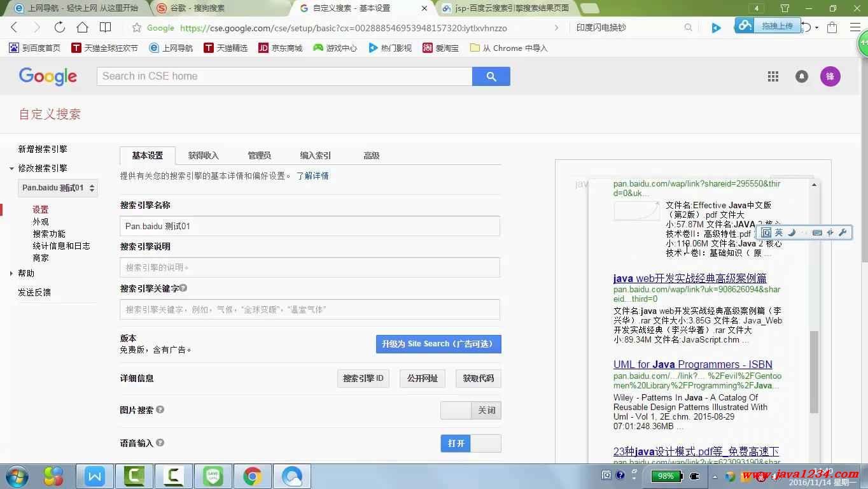
Task: Click the help icon beside 搜索引擎关键字
Action: [x=183, y=288]
